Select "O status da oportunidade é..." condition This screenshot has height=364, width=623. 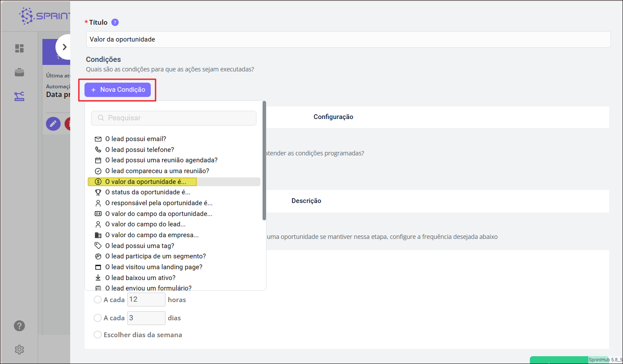[x=147, y=192]
